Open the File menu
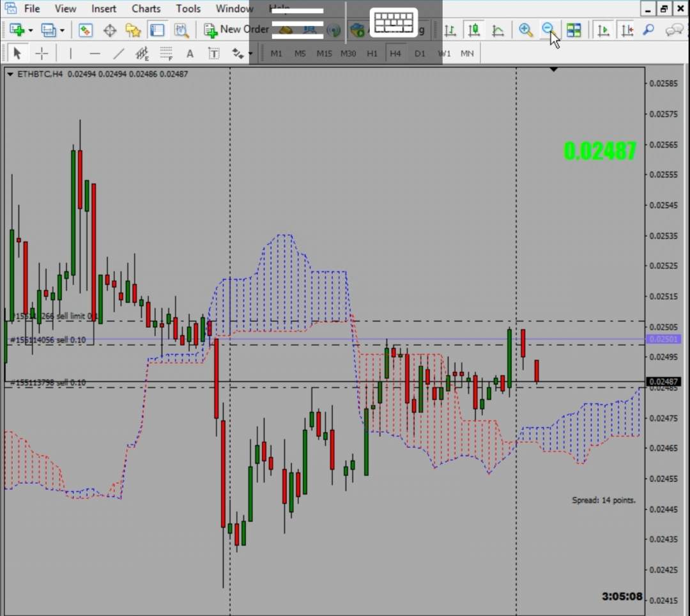 (x=32, y=8)
